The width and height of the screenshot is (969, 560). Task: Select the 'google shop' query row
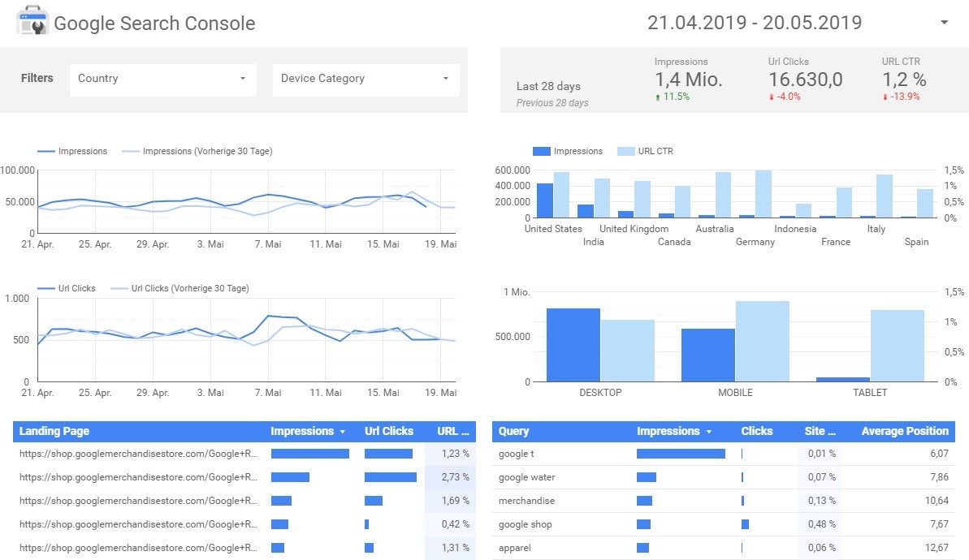click(724, 524)
